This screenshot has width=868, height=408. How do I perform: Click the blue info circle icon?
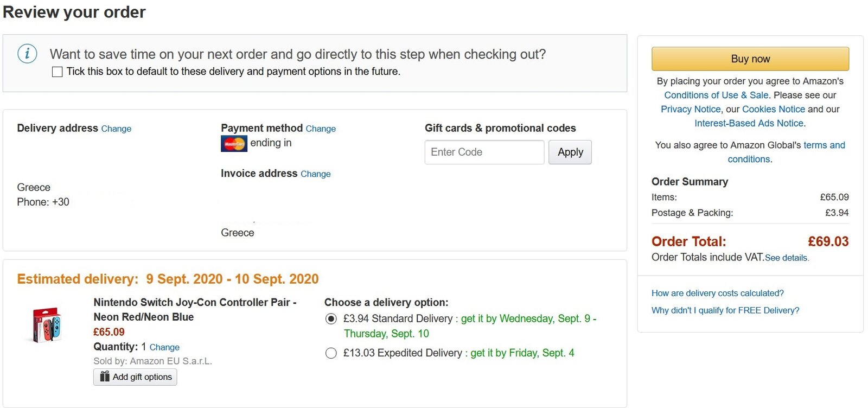[27, 54]
